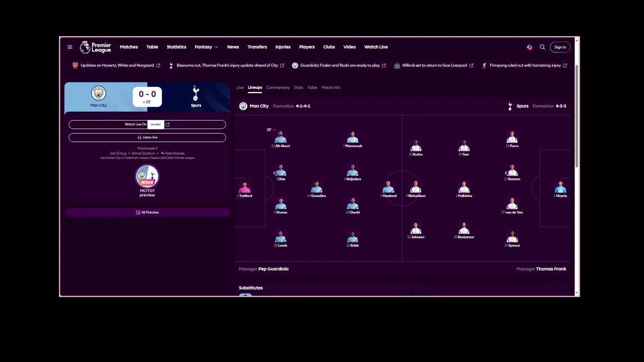
Task: Select the Lineups tab
Action: pos(255,87)
